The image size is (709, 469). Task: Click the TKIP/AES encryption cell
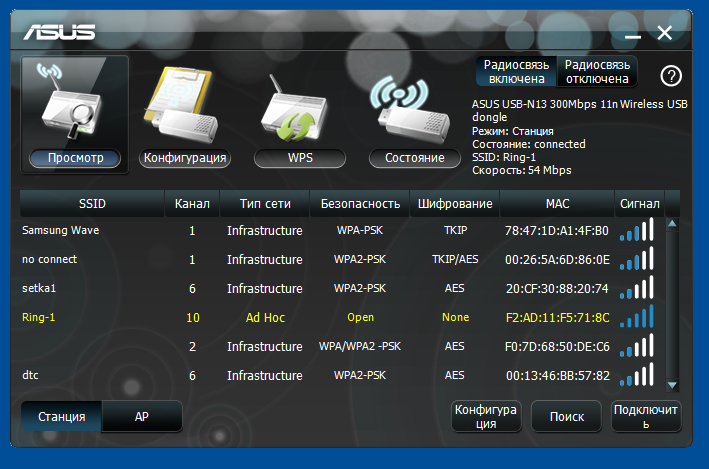(455, 259)
